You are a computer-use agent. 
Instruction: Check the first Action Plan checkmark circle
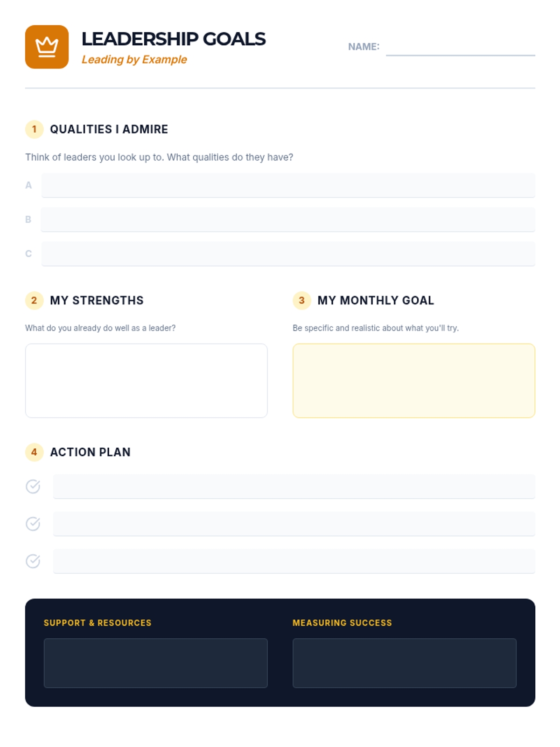[33, 486]
